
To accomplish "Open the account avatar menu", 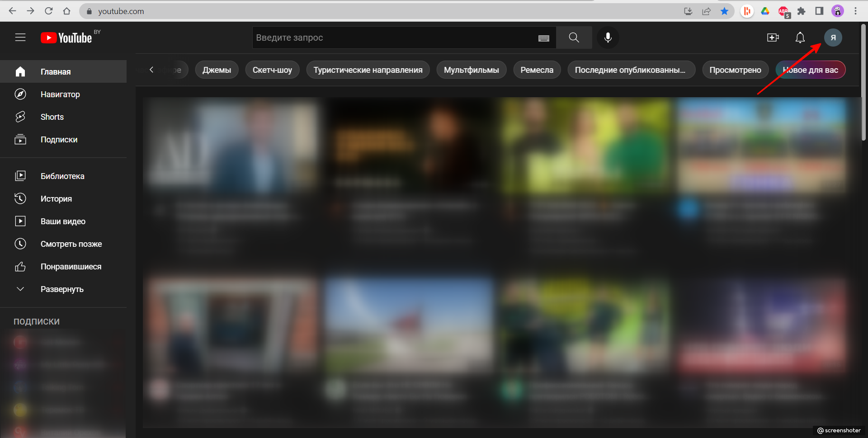I will click(833, 38).
